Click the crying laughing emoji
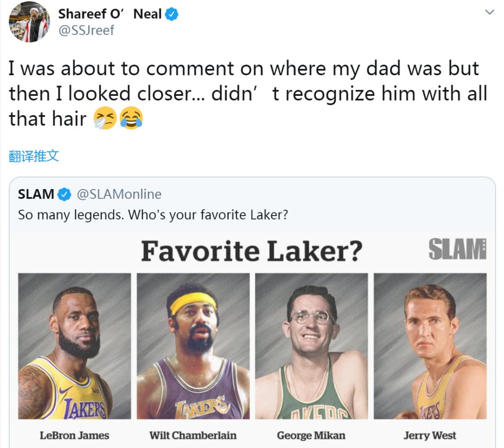 (x=131, y=118)
